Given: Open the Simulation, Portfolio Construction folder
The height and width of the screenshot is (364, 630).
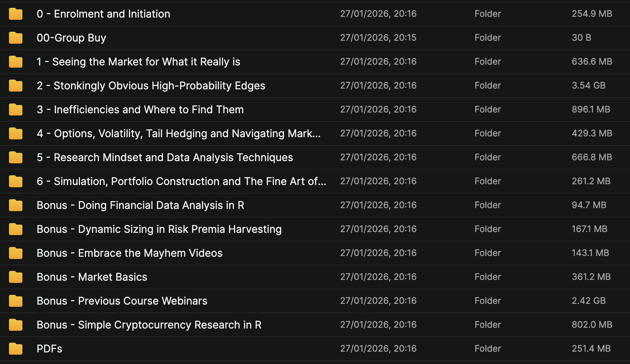Looking at the screenshot, I should click(x=181, y=181).
